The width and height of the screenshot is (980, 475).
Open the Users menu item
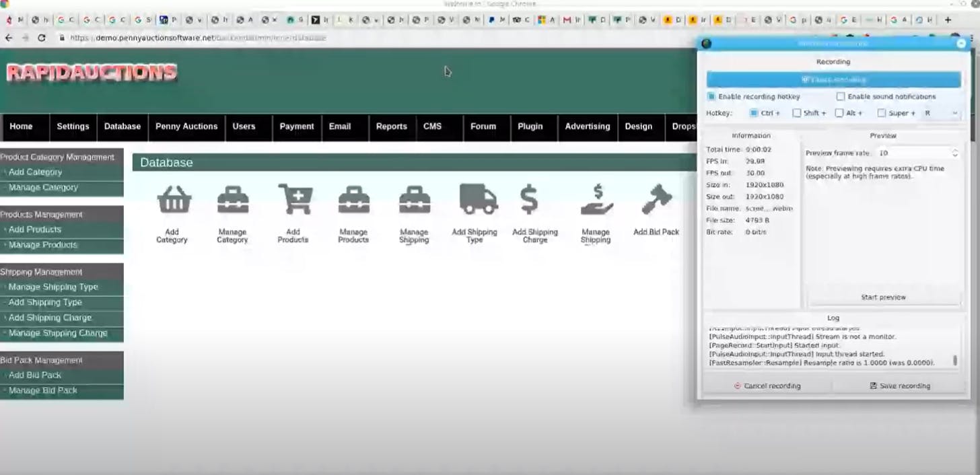pyautogui.click(x=244, y=126)
